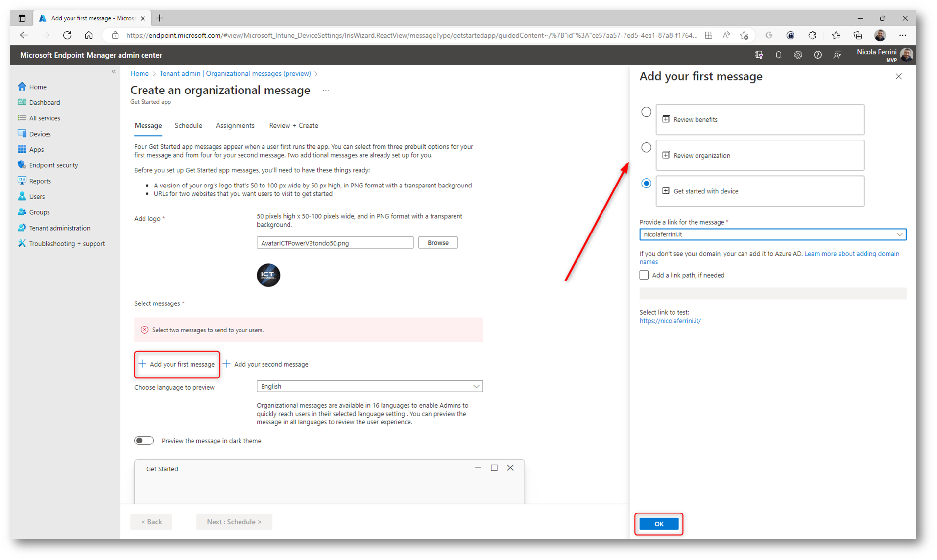Open Tenant admin Organizational messages breadcrumb
937x560 pixels.
tap(235, 73)
